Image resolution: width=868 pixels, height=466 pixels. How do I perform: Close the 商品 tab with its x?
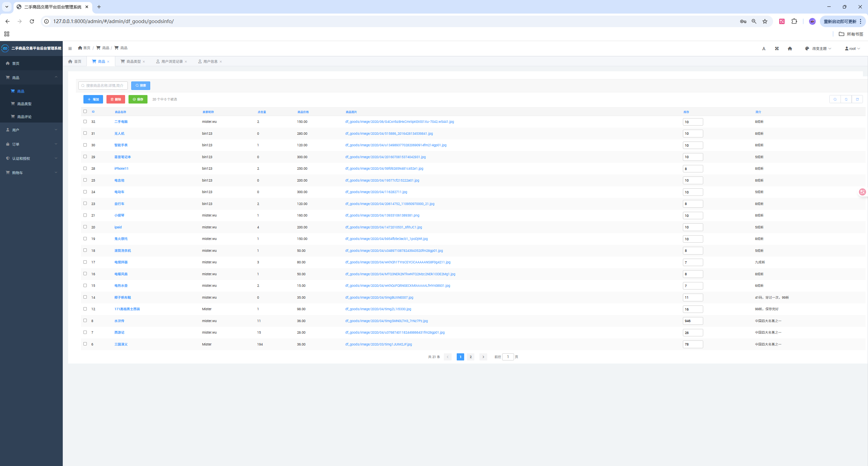108,62
